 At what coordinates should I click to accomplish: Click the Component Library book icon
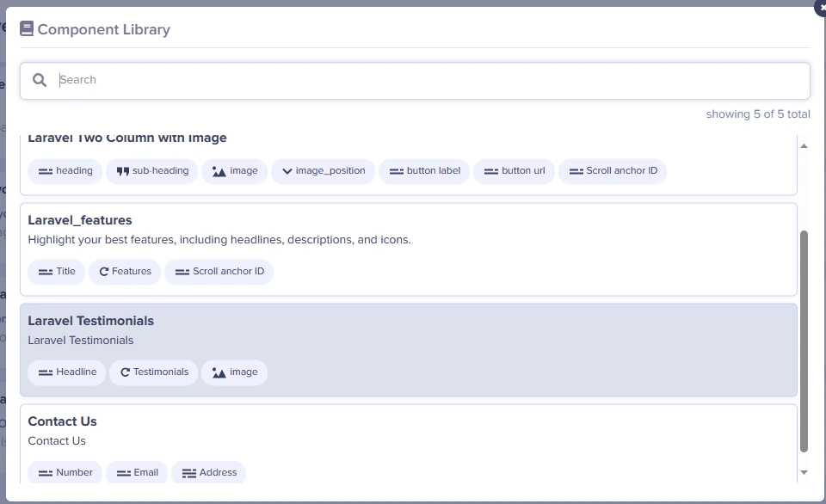pos(27,29)
